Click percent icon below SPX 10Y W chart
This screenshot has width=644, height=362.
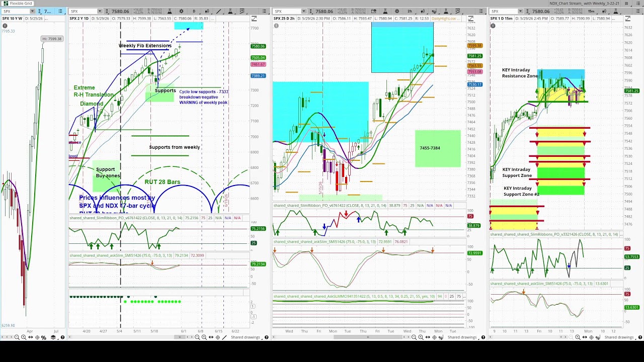point(44,337)
